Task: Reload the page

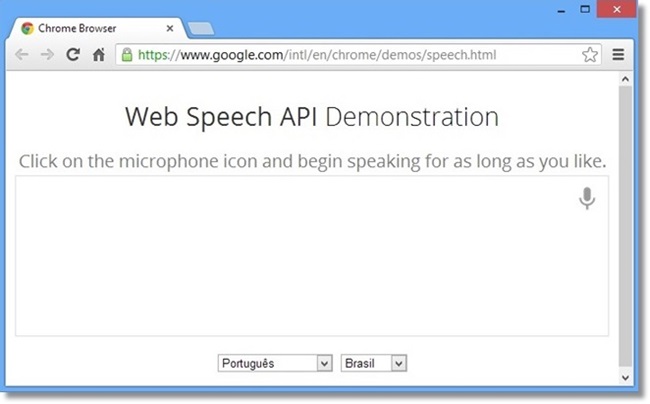Action: 73,54
